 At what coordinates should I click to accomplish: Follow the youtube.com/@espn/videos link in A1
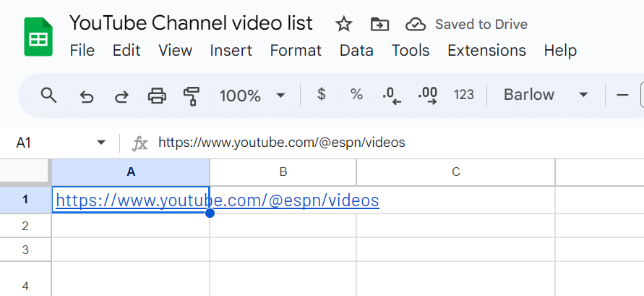tap(217, 200)
